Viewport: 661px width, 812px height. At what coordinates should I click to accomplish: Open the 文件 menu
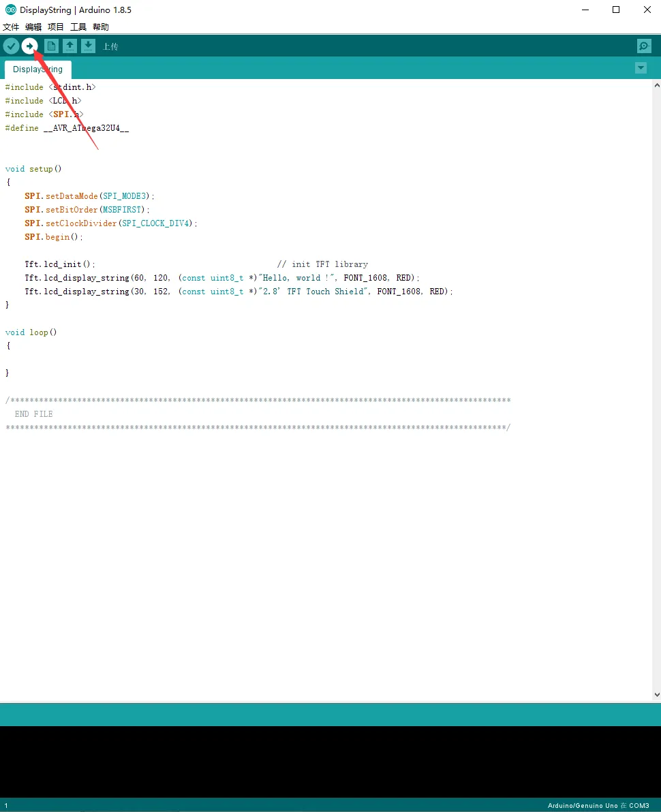[11, 27]
